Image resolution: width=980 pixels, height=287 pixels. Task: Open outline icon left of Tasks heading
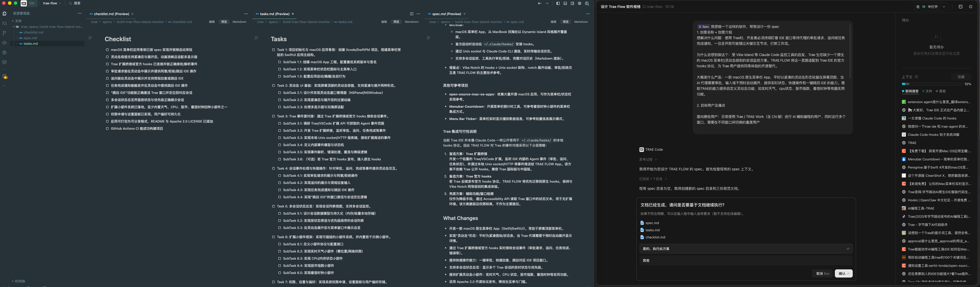click(x=256, y=38)
